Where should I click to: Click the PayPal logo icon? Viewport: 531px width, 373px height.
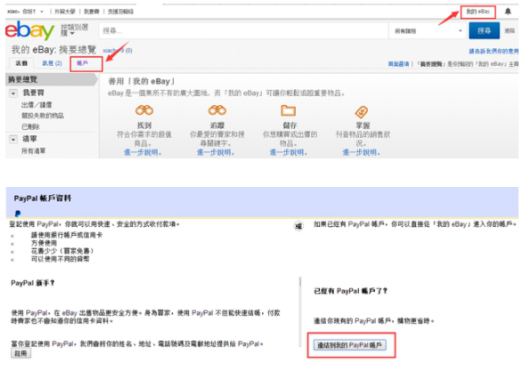point(18,213)
